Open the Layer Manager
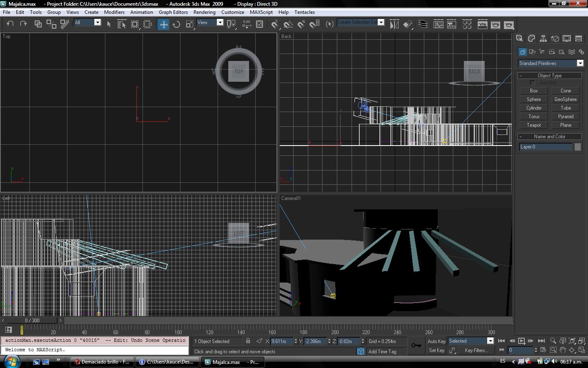Viewport: 588px width, 368px height. click(423, 25)
